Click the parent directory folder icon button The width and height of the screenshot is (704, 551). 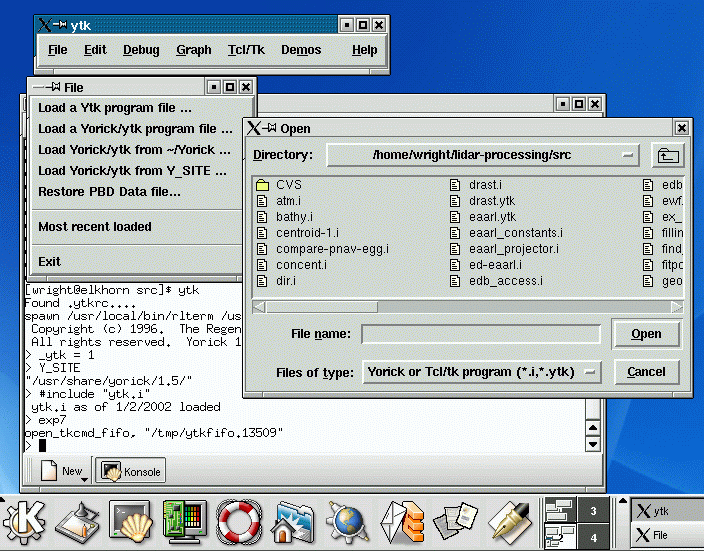pyautogui.click(x=666, y=155)
